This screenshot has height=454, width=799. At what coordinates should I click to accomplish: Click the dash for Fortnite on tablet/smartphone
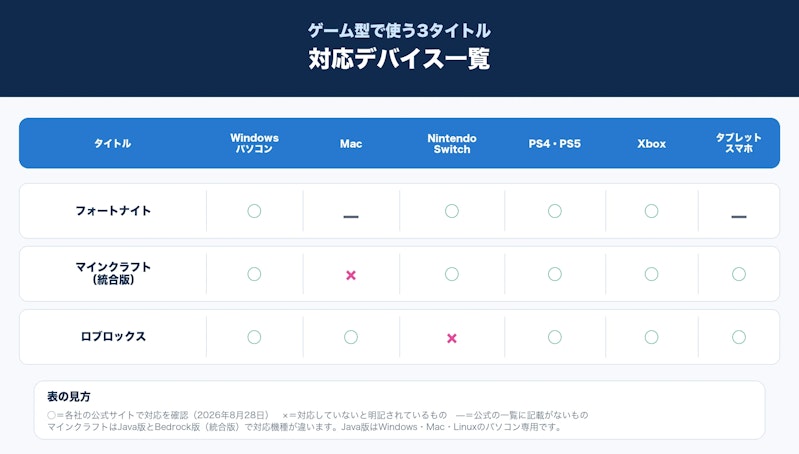(739, 217)
